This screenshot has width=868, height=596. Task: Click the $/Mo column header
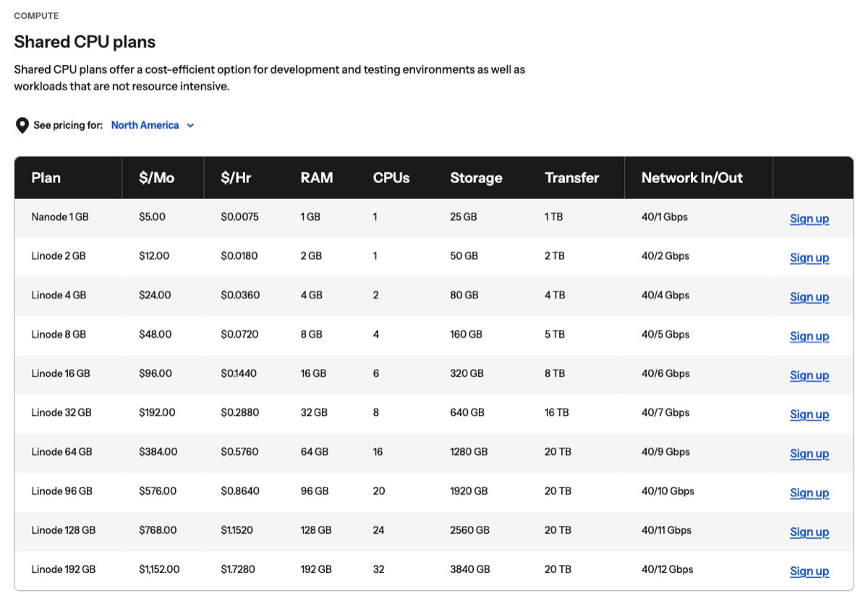click(157, 178)
